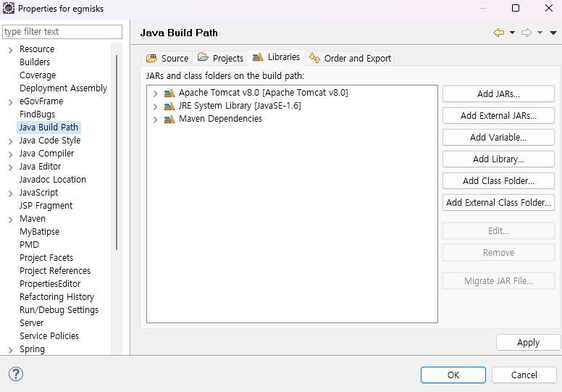Click the Add Class Folder... button
Image resolution: width=562 pixels, height=392 pixels.
point(498,180)
